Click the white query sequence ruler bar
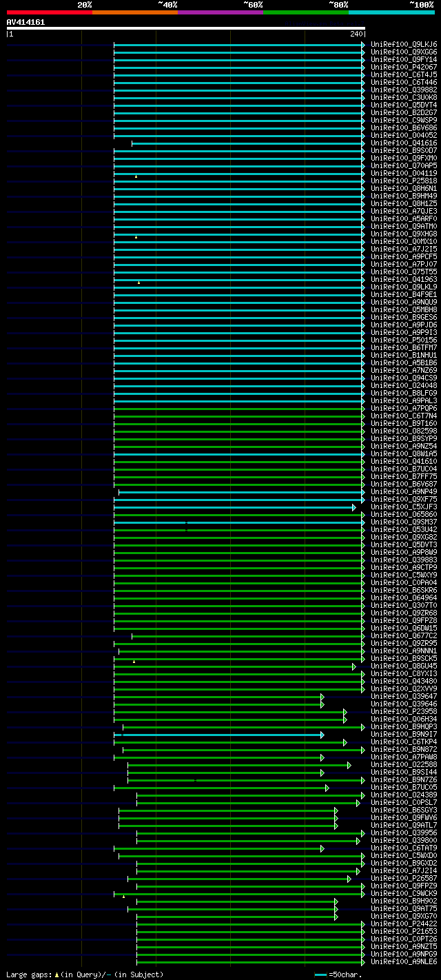Screen dimensions: 441x980 coord(186,28)
